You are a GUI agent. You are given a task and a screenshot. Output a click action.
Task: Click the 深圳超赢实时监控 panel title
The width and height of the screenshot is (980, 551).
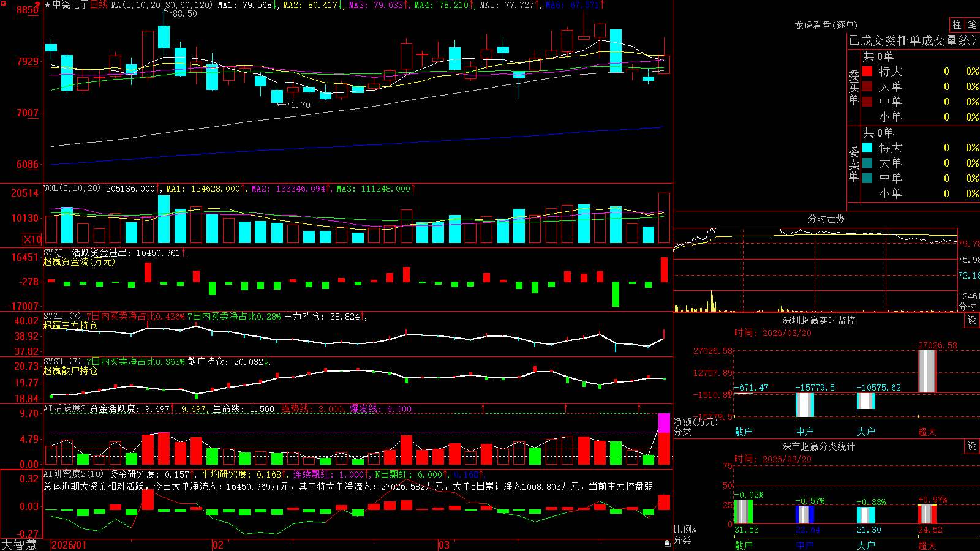pos(818,320)
